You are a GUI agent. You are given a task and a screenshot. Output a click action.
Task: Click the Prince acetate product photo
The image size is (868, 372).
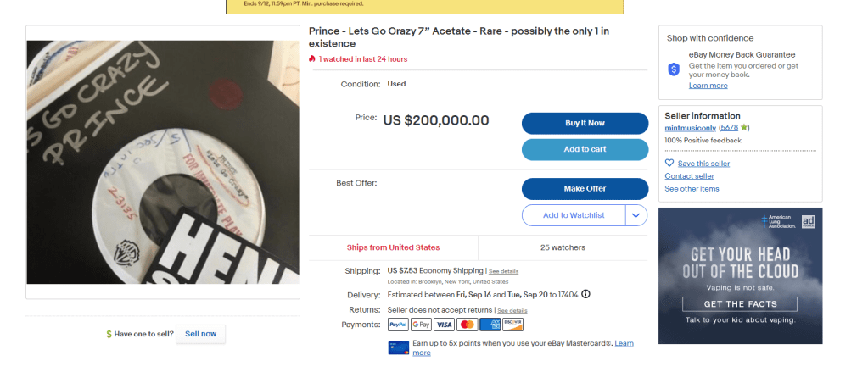coord(163,162)
